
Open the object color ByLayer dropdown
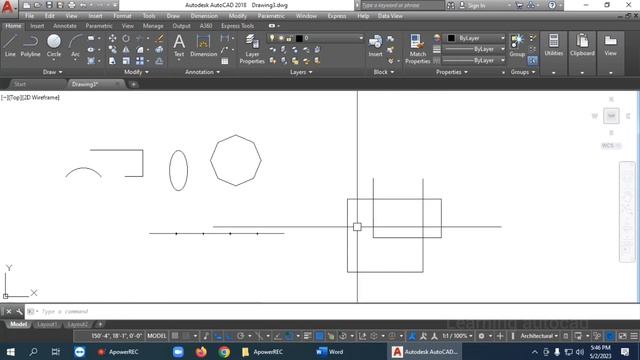(502, 38)
